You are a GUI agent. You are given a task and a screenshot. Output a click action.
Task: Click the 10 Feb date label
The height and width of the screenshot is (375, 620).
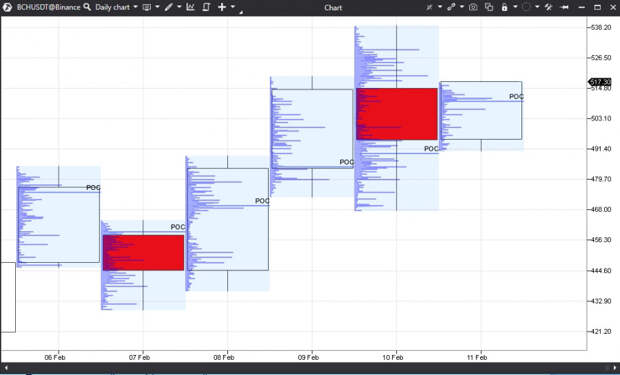point(392,358)
